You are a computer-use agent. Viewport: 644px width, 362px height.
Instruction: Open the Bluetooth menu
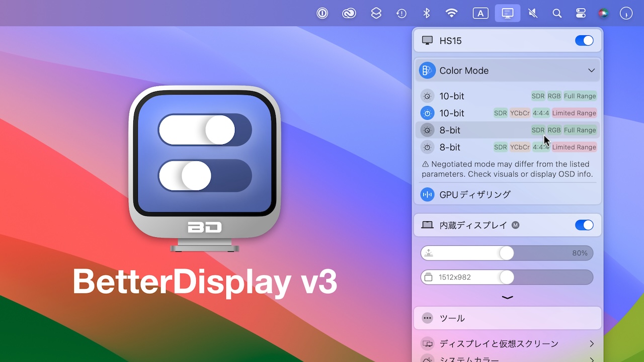427,14
